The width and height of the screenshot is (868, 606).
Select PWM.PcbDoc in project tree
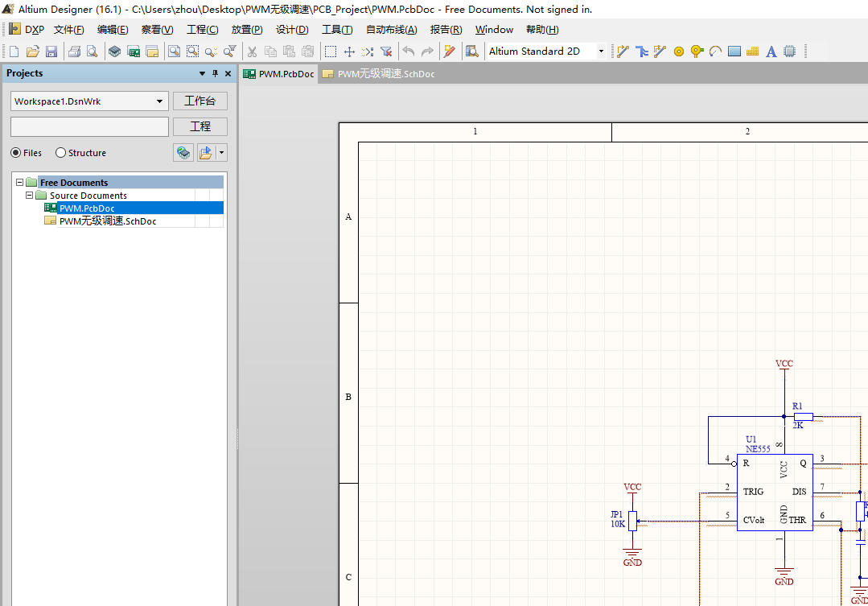pyautogui.click(x=87, y=208)
